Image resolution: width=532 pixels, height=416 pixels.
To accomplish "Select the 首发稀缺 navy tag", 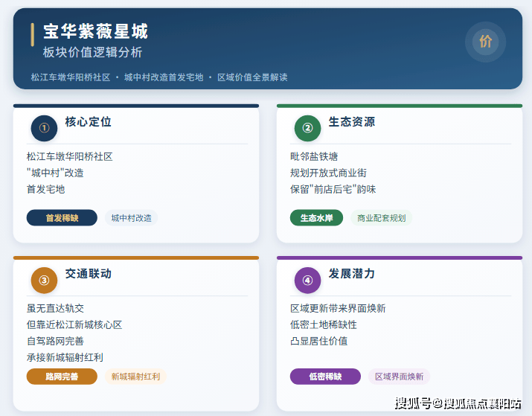I will (62, 218).
